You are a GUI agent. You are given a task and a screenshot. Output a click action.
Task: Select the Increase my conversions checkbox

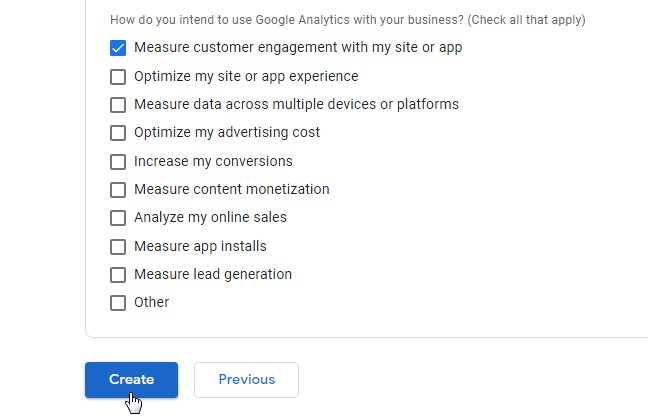point(118,161)
